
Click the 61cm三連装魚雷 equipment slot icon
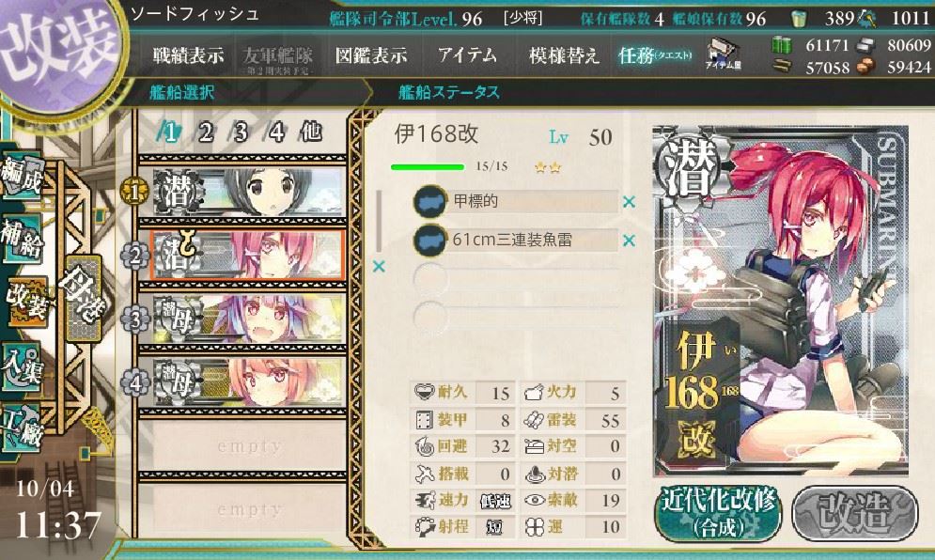pyautogui.click(x=430, y=241)
